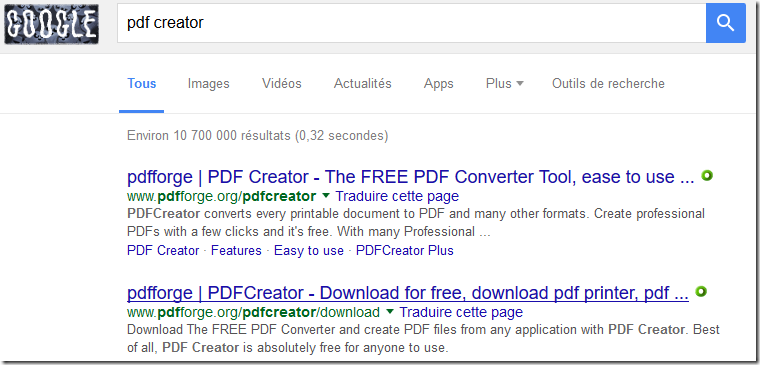Open the 'Features' sitelink
Viewport: 760px width, 365px height.
tap(236, 251)
